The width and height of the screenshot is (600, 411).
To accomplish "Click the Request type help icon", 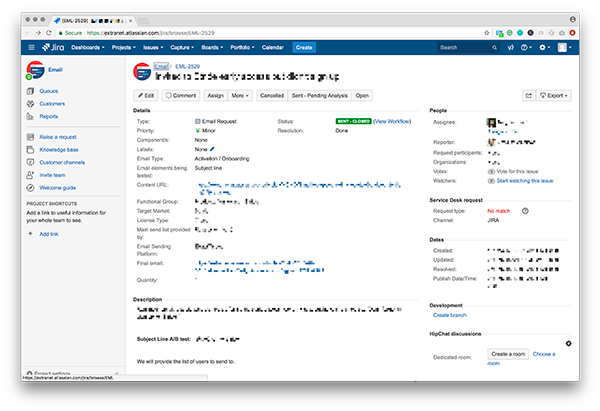I will [x=525, y=211].
